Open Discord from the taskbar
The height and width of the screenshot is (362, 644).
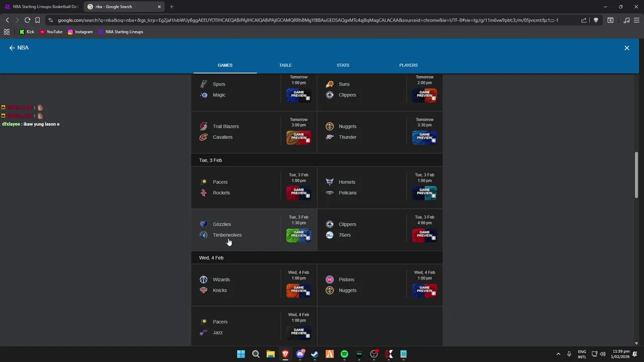coord(300,354)
